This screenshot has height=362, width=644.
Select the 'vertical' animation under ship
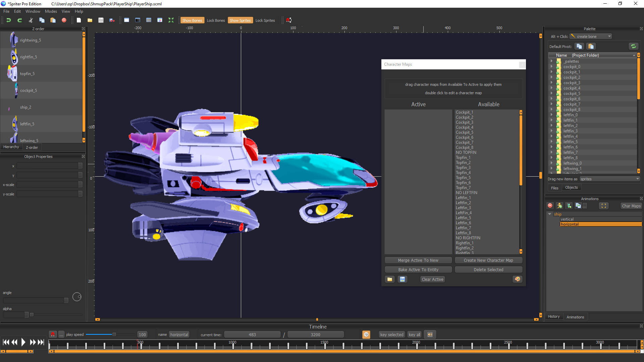pyautogui.click(x=567, y=219)
